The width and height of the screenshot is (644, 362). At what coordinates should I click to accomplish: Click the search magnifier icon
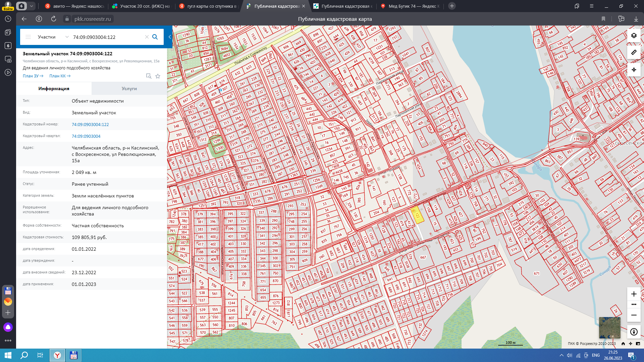point(155,37)
